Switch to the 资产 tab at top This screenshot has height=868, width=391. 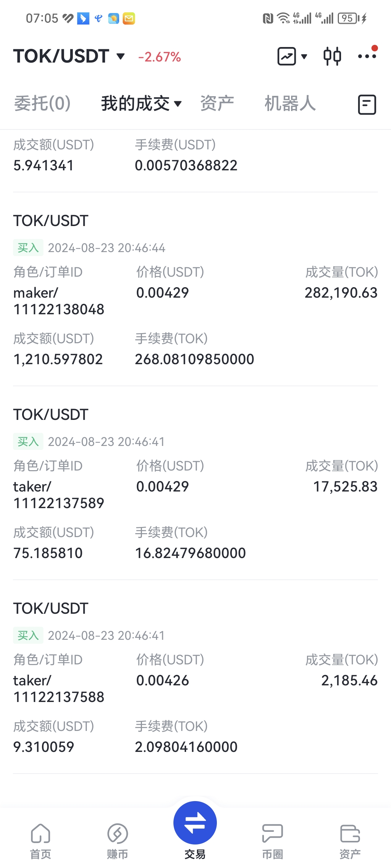217,103
